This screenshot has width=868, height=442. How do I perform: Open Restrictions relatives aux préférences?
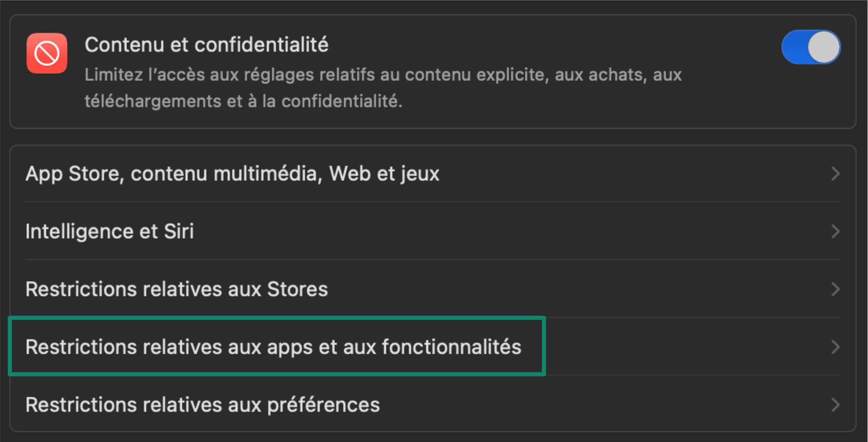tap(202, 405)
